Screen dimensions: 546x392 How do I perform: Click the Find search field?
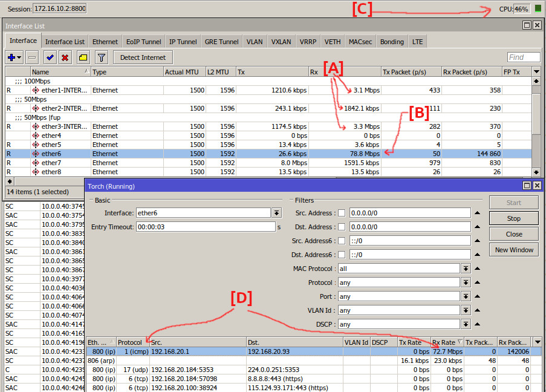click(524, 57)
